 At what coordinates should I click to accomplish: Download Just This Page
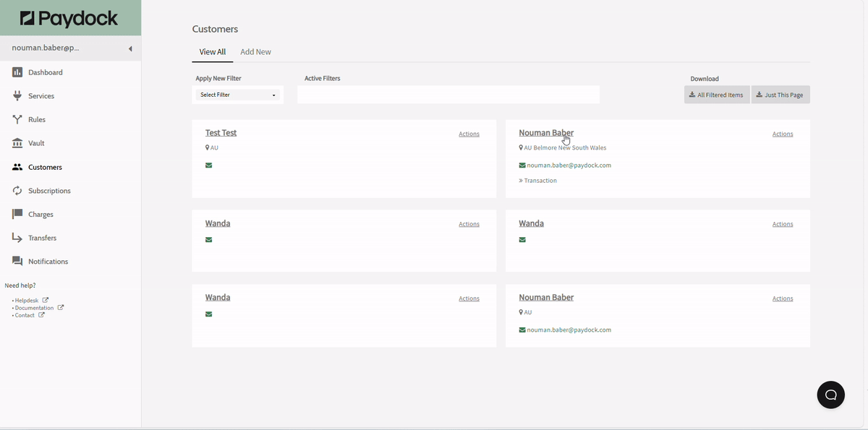click(x=780, y=95)
